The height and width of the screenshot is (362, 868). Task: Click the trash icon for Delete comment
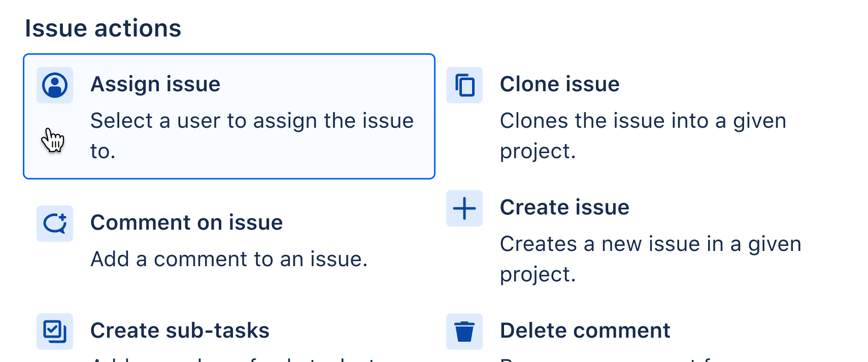tap(464, 332)
